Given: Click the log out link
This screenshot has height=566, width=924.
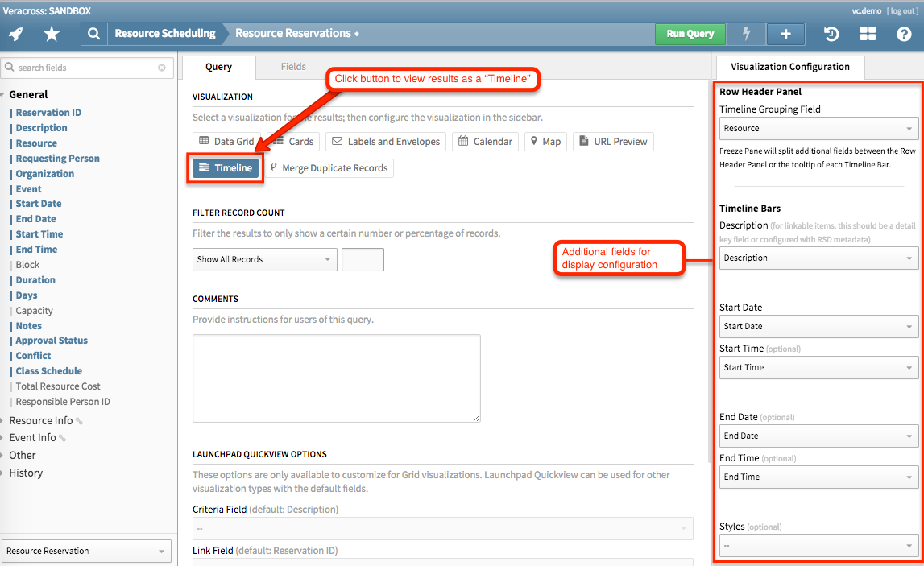Looking at the screenshot, I should pos(902,10).
